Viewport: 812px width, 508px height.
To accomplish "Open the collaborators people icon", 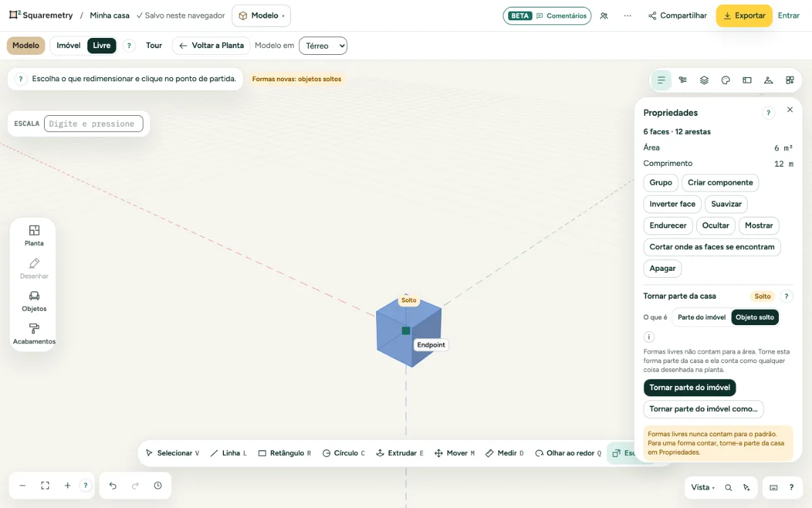I will tap(604, 16).
